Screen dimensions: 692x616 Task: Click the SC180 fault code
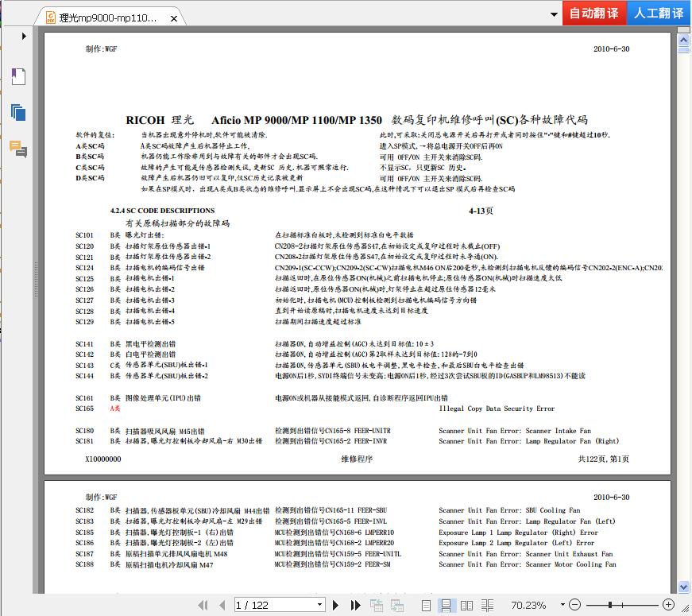click(84, 431)
